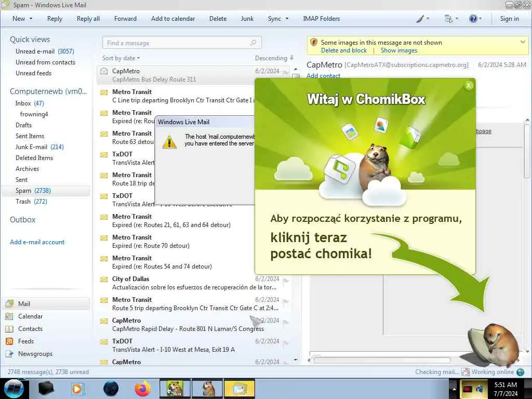Click Add e-mail account link

(37, 242)
